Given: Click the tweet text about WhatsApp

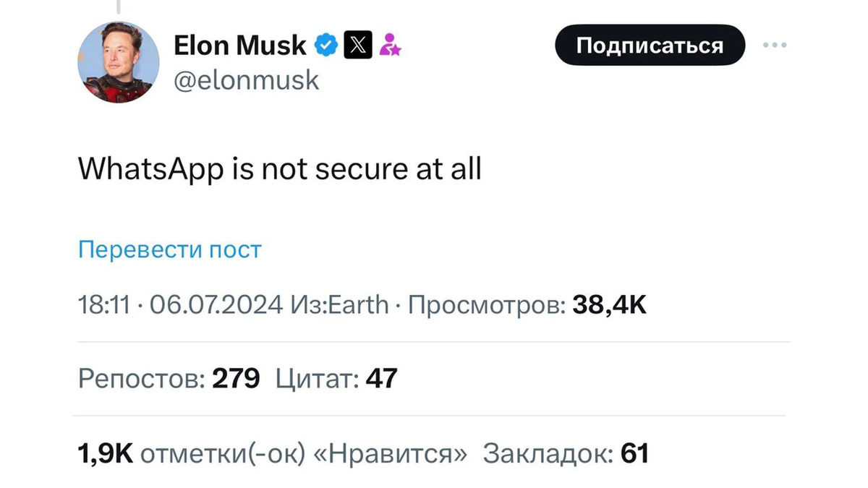Looking at the screenshot, I should tap(279, 170).
